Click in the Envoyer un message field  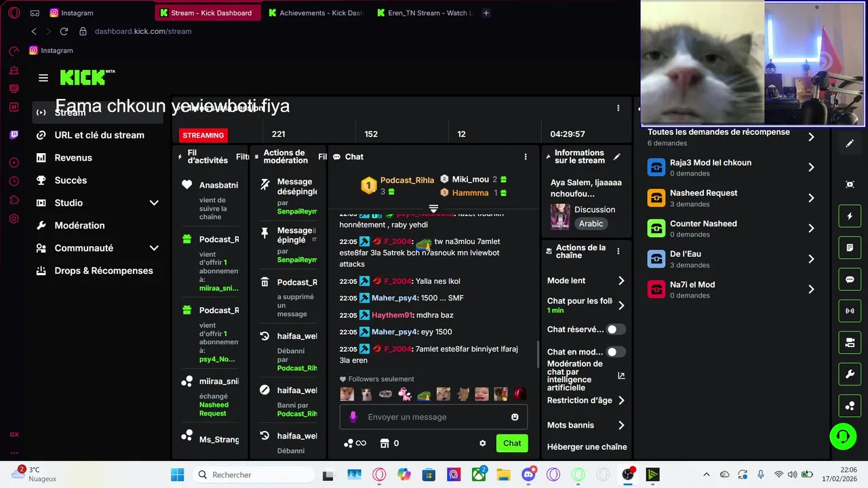point(433,417)
